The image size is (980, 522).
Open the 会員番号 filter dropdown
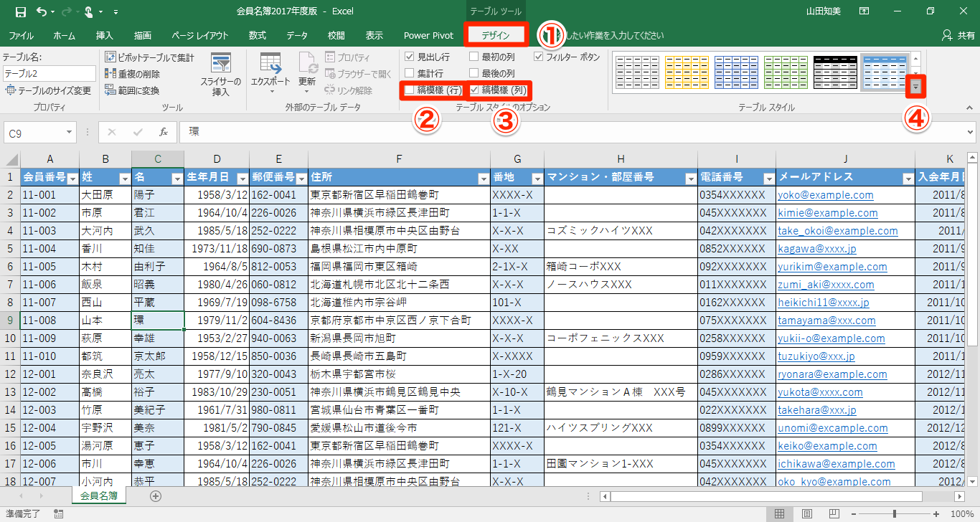(x=72, y=178)
